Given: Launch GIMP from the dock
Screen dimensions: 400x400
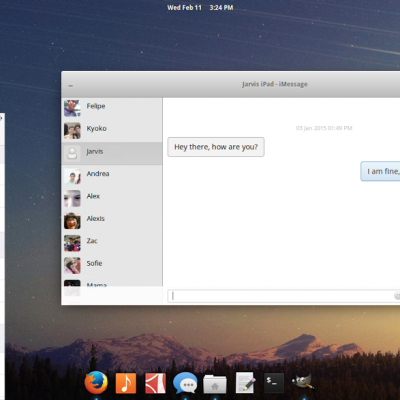Looking at the screenshot, I should click(303, 382).
